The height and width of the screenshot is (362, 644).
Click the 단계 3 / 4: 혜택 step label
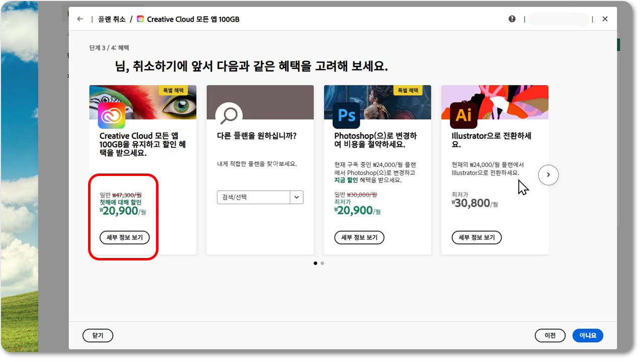[x=109, y=48]
